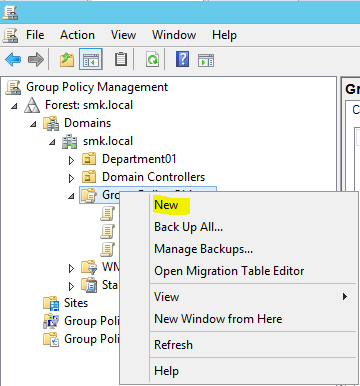Expand the Domain Controllers node
Viewport: 360px width, 386px height.
pos(71,178)
